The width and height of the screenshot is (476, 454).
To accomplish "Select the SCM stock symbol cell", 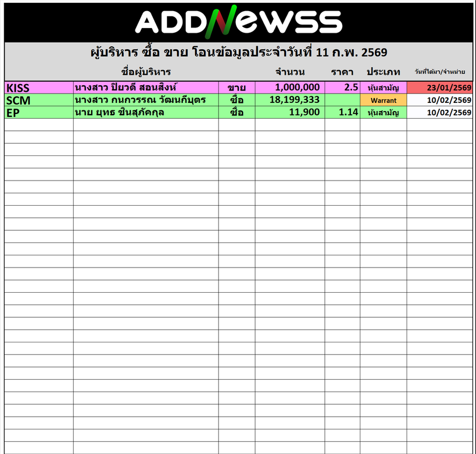I will tap(39, 100).
